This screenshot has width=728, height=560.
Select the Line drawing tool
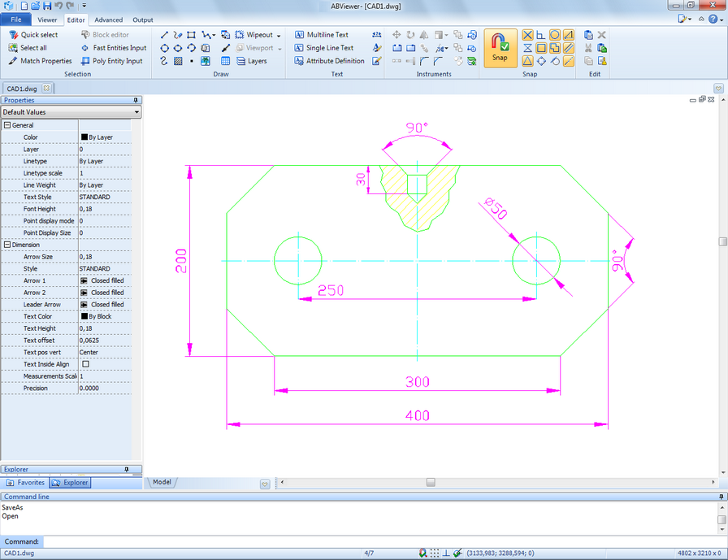click(x=164, y=35)
